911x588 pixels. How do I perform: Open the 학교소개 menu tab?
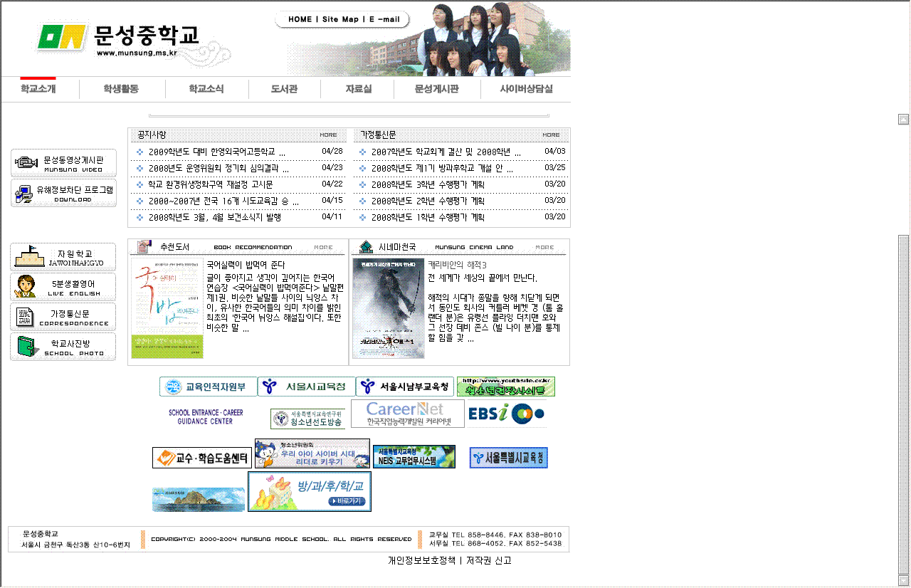tap(38, 89)
